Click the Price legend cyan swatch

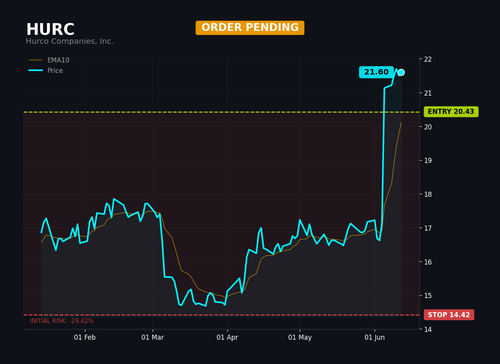[x=36, y=70]
